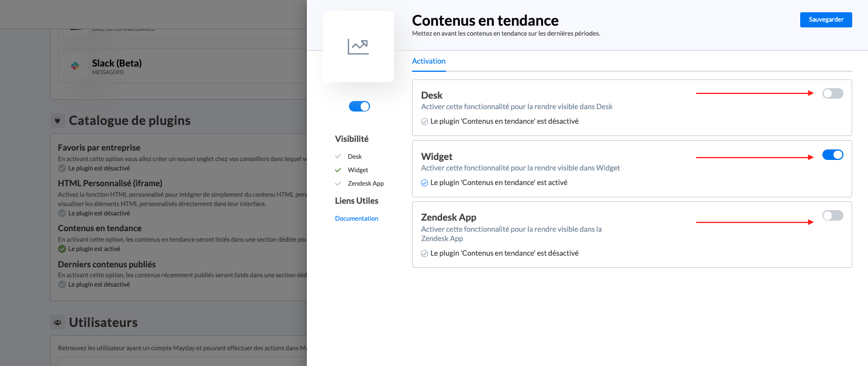This screenshot has width=868, height=366.
Task: Click the green check icon under Contenus en tendance
Action: click(62, 249)
